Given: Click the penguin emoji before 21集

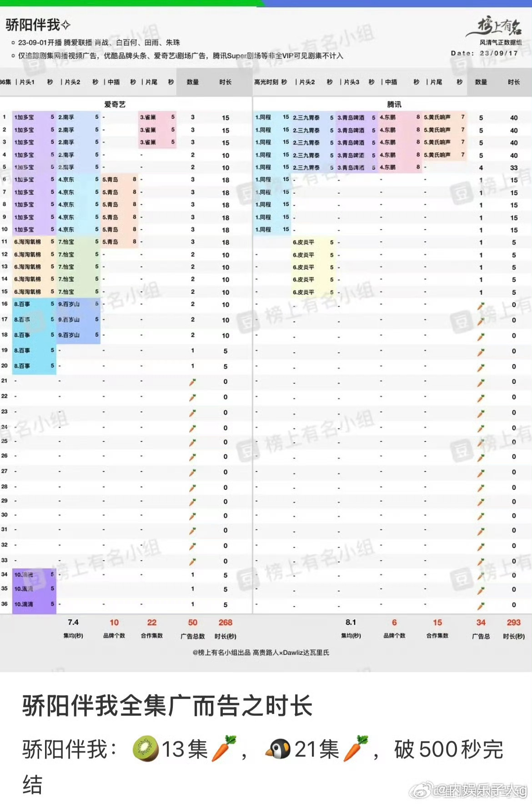Looking at the screenshot, I should click(x=278, y=749).
